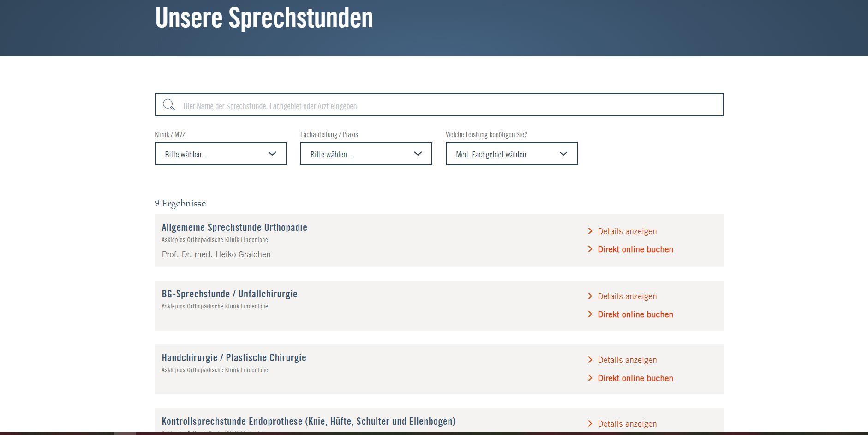This screenshot has height=435, width=868.
Task: Open the Klinik / MVZ dropdown
Action: tap(221, 154)
